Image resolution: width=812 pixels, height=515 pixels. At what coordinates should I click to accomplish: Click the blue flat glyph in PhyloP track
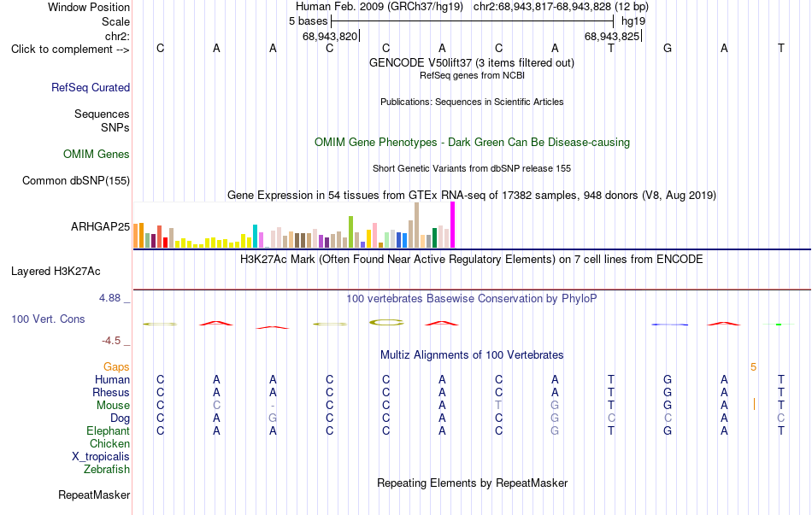[669, 325]
